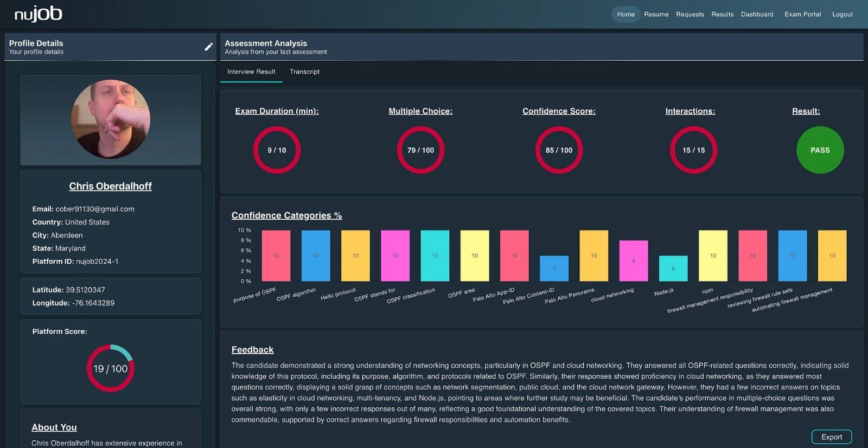Click the 'purpose of OSPF' chart bar

click(276, 255)
